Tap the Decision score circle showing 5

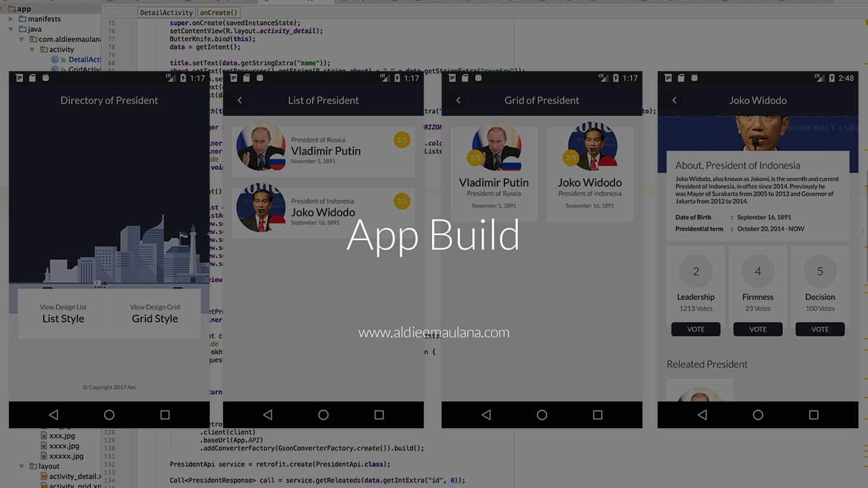pyautogui.click(x=820, y=271)
